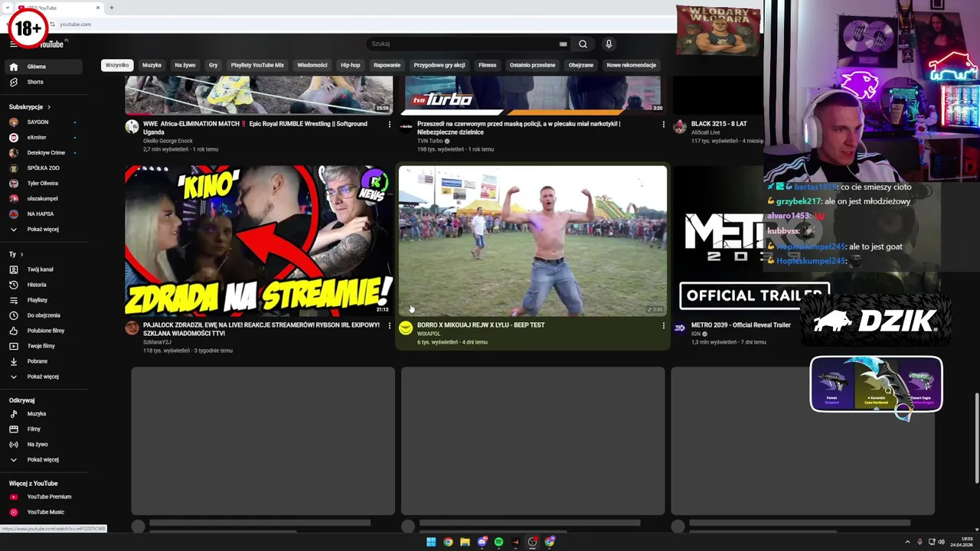Show hidden system tray icons
Screen dimensions: 980x551
point(908,542)
